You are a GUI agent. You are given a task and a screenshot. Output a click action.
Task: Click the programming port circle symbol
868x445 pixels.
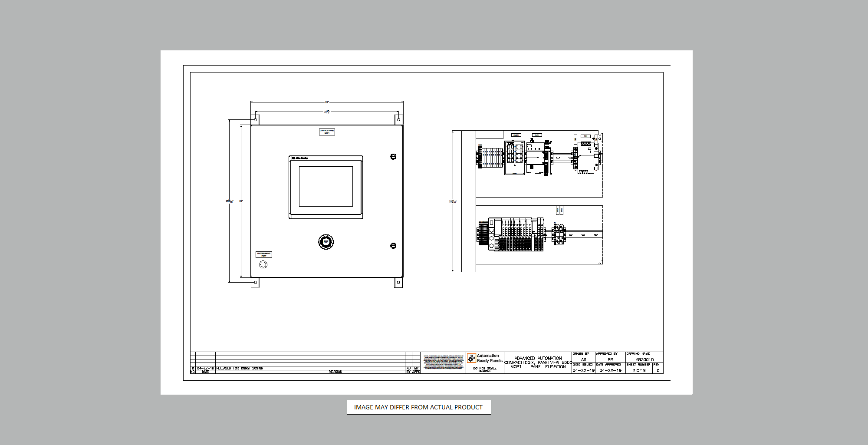tap(263, 264)
